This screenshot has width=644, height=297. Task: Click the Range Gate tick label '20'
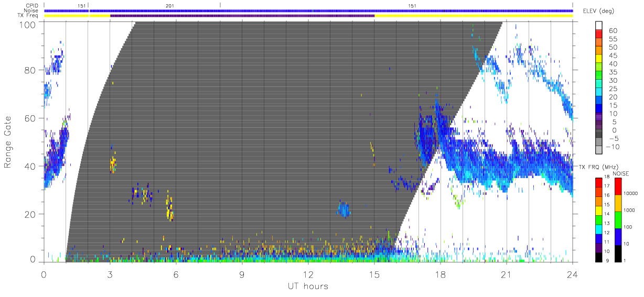[x=30, y=215]
